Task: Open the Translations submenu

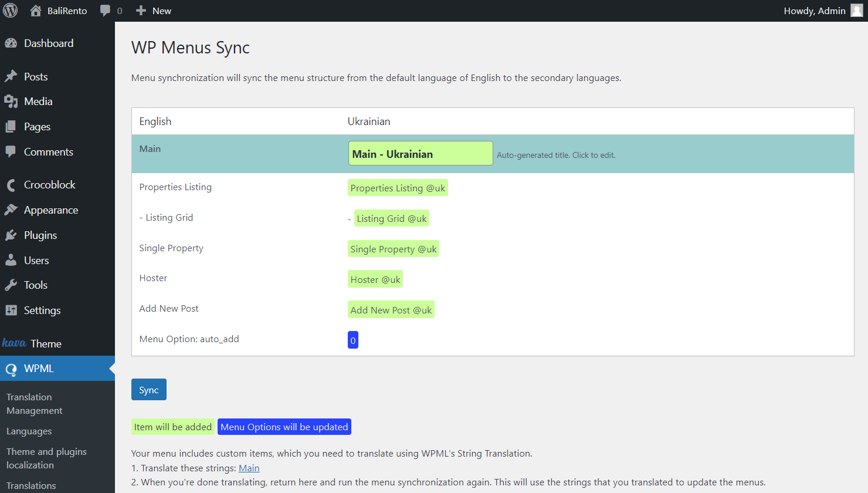Action: pos(31,485)
